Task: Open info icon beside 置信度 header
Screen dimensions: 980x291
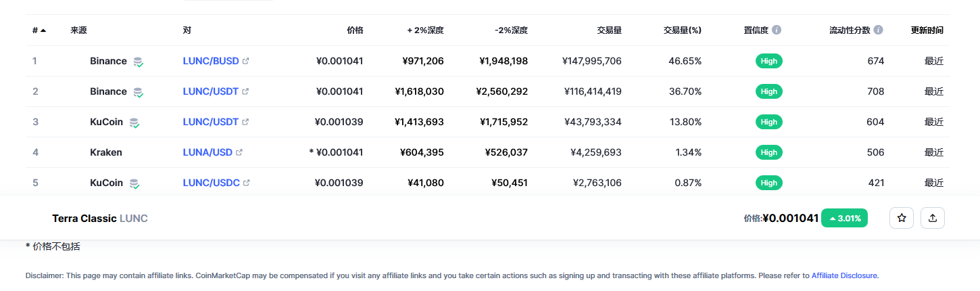Action: (x=777, y=30)
